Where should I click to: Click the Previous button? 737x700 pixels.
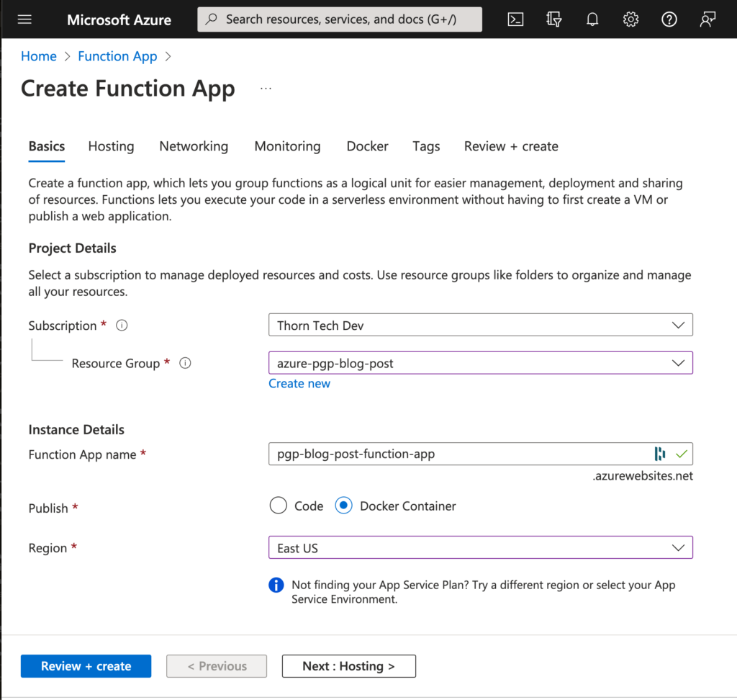217,666
